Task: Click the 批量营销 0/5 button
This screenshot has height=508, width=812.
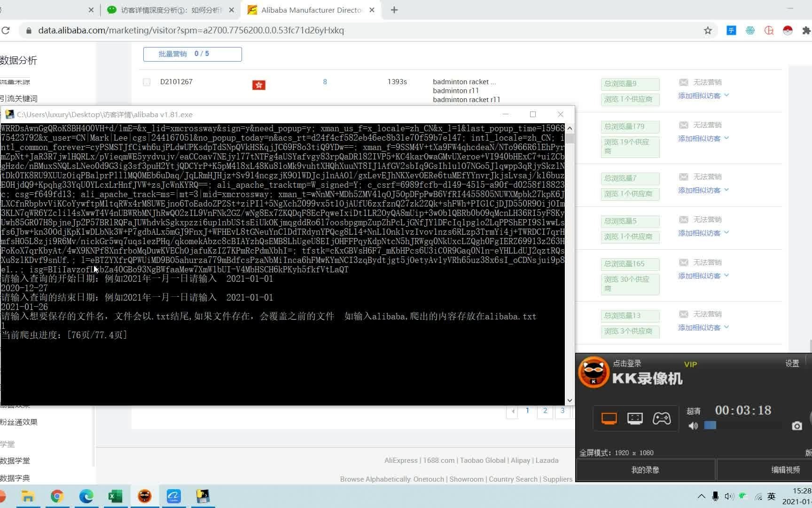Action: (x=193, y=54)
